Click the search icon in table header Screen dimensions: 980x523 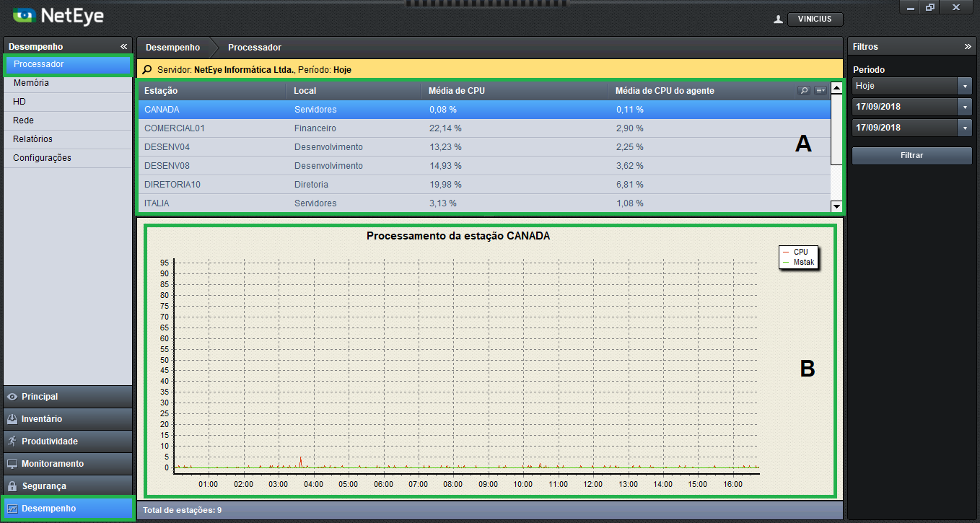coord(803,91)
